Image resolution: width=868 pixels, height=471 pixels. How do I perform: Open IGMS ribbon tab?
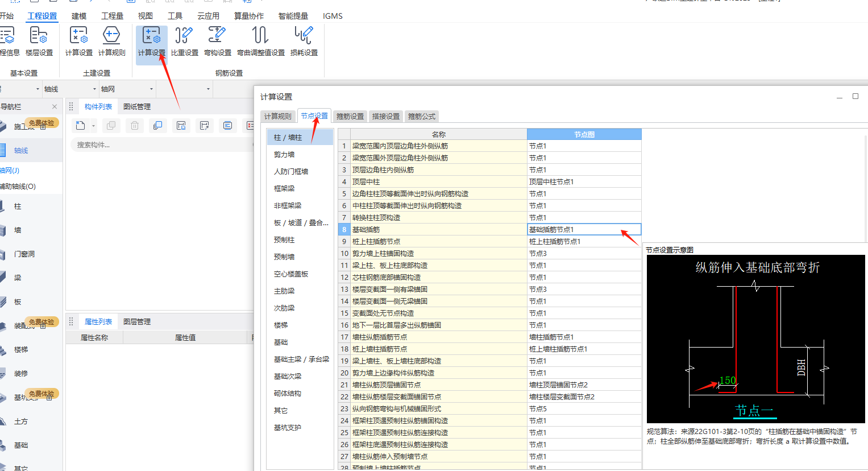tap(333, 16)
